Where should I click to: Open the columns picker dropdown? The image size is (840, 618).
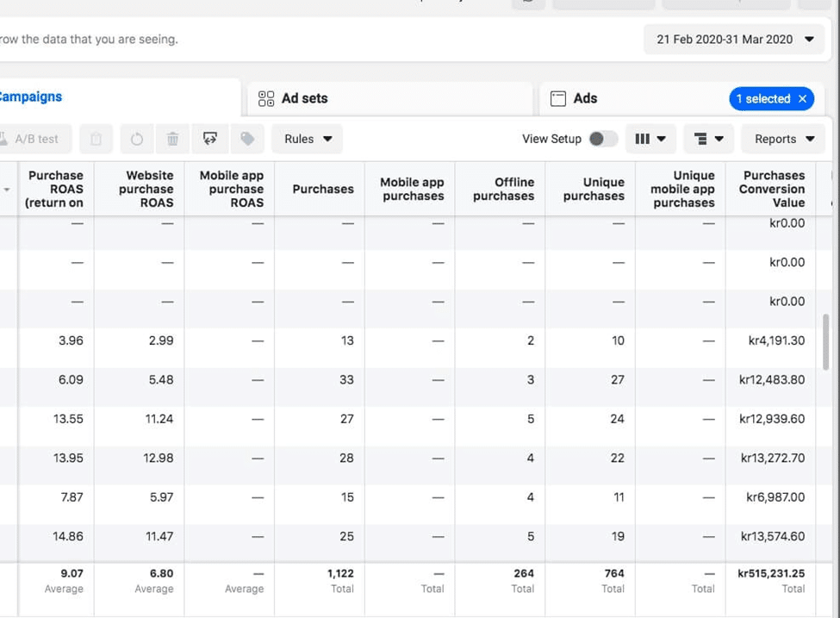click(x=650, y=140)
